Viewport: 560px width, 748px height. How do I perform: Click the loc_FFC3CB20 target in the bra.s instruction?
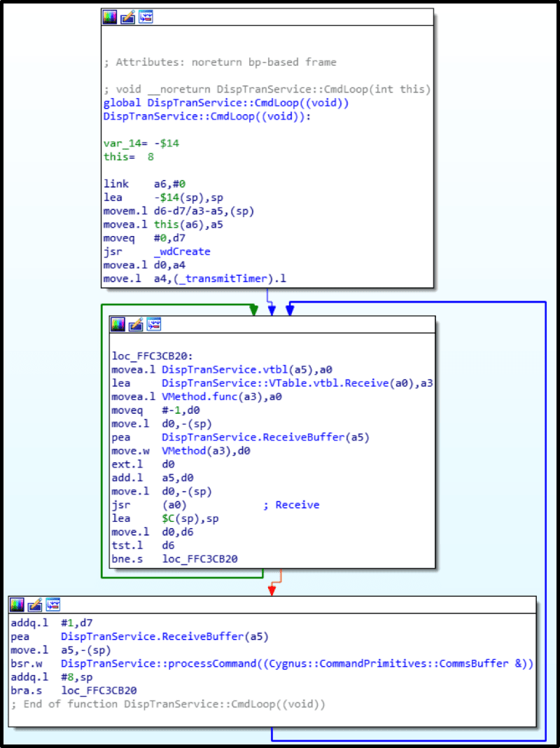[99, 691]
